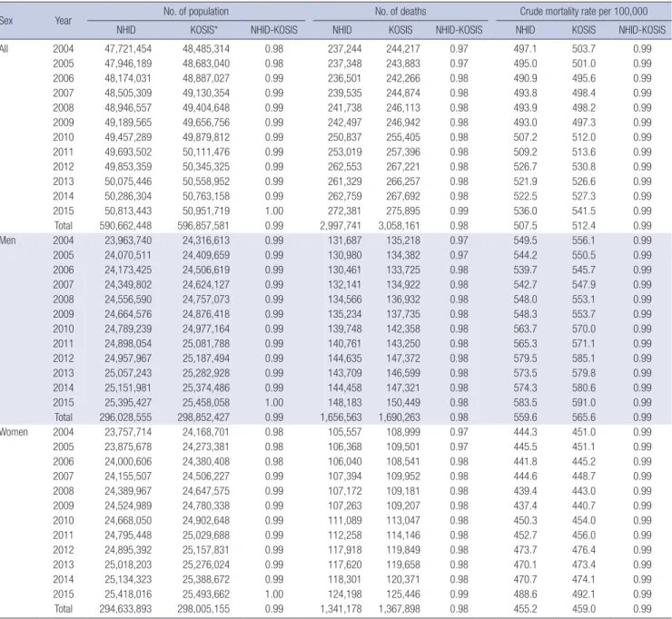Select cell value 107,172
The width and height of the screenshot is (672, 619).
click(344, 491)
